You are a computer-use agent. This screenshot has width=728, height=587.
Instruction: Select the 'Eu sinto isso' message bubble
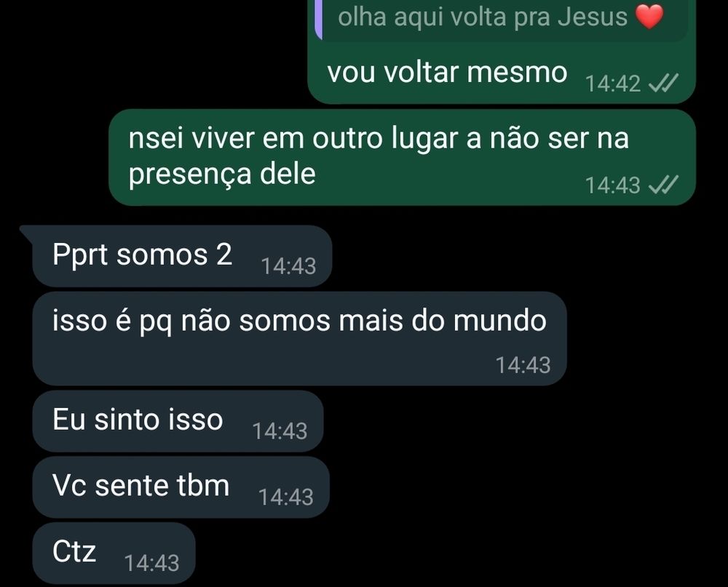[x=178, y=421]
